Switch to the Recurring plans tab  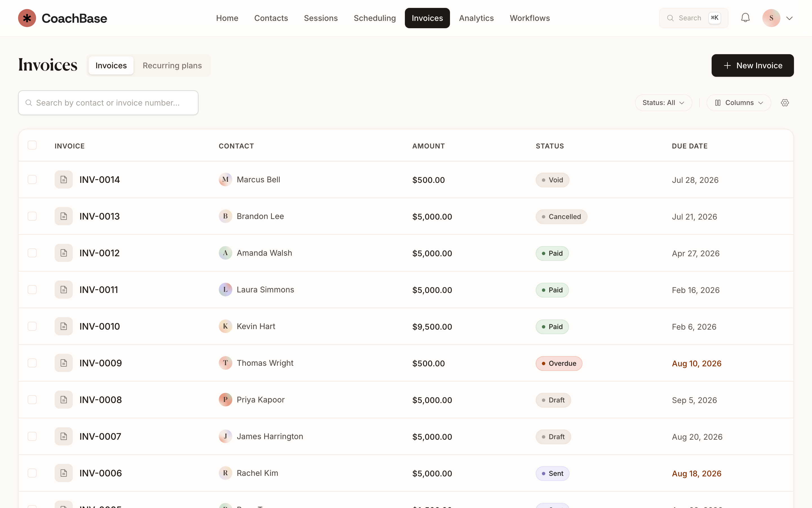click(172, 65)
